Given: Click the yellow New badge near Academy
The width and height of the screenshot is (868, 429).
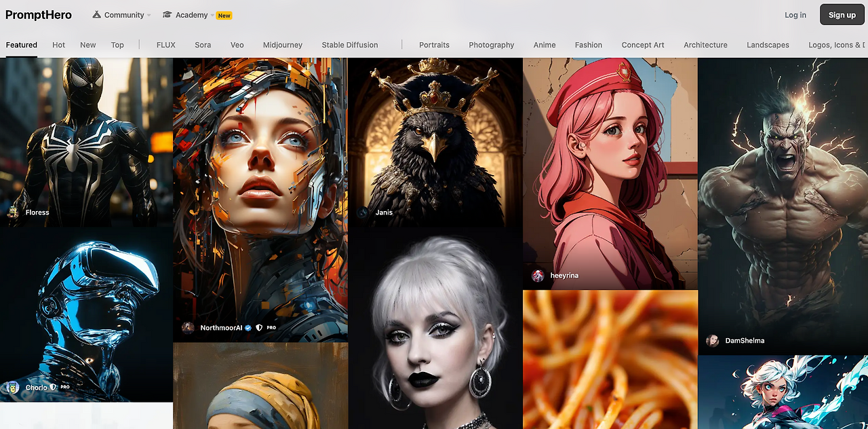Looking at the screenshot, I should click(224, 14).
